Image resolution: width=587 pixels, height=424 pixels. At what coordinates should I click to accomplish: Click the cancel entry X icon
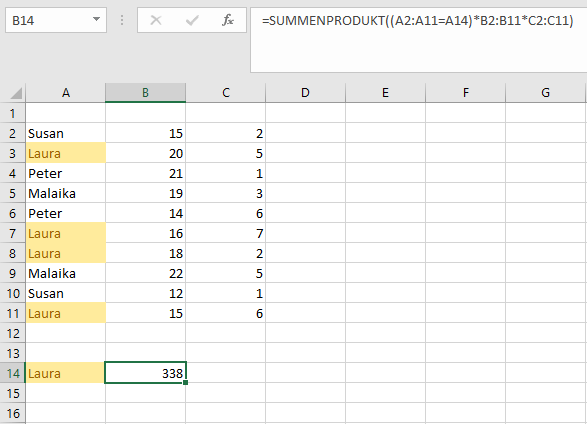point(156,20)
